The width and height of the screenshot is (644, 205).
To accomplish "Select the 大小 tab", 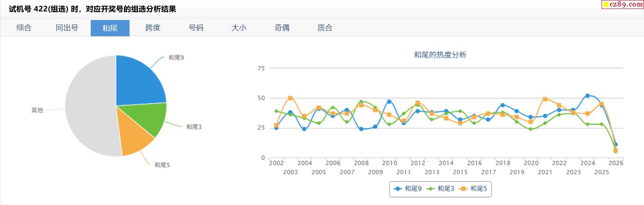I will point(239,28).
